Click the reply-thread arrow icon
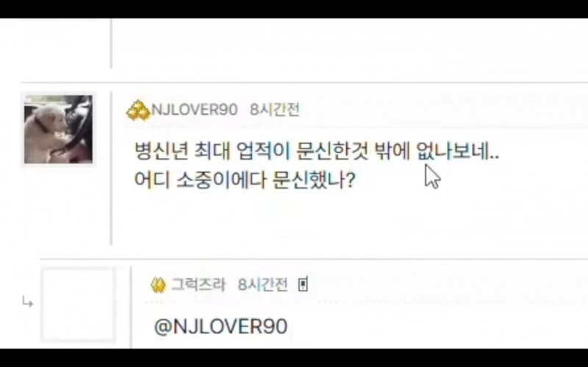Image resolution: width=588 pixels, height=367 pixels. pos(28,302)
